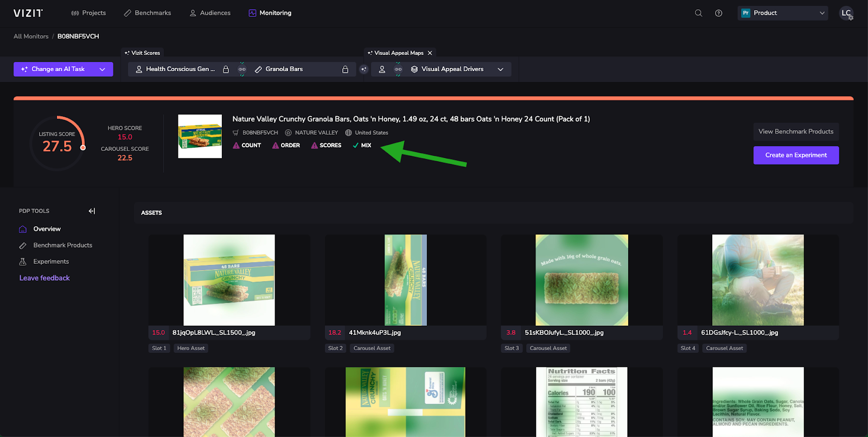Open the Nutrition Facts asset image
This screenshot has height=437, width=868.
pos(582,402)
